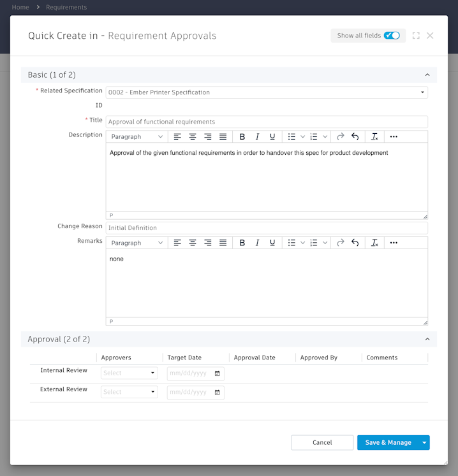Click undo arrow in Remarks toolbar
Viewport: 458px width, 476px height.
pyautogui.click(x=355, y=243)
